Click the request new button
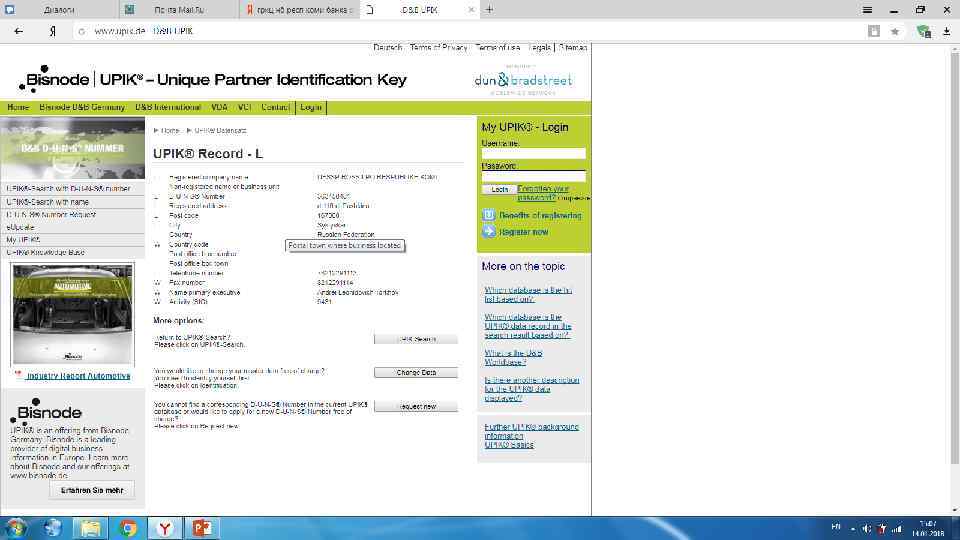This screenshot has width=960, height=540. coord(416,407)
